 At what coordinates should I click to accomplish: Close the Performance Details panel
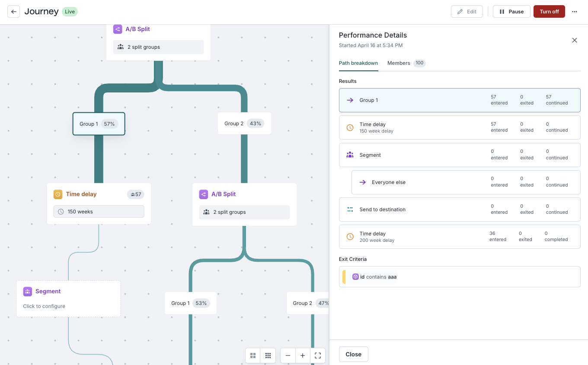575,40
